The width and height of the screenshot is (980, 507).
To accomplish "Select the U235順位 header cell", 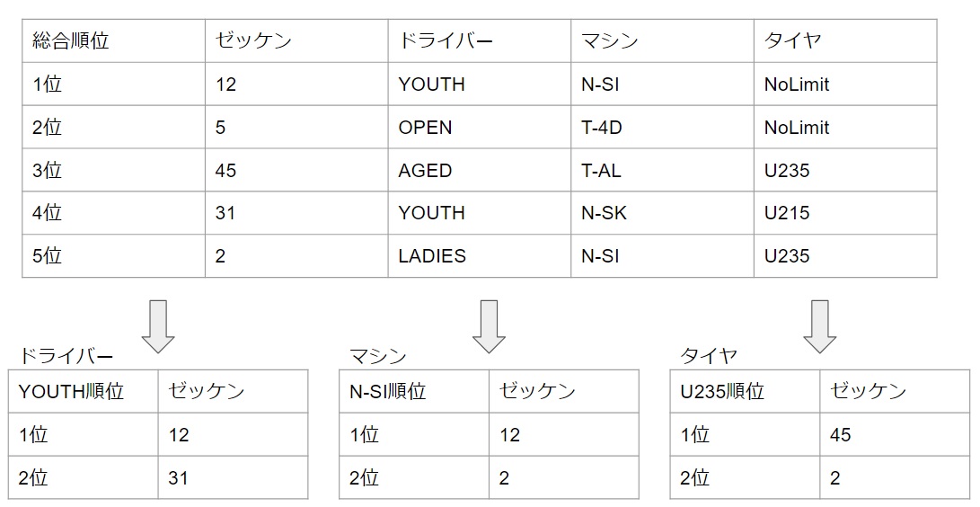I will [744, 392].
